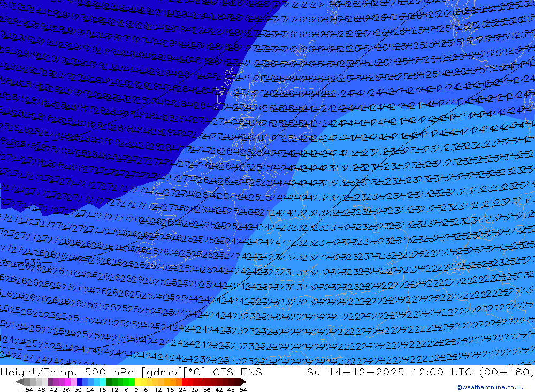Click the '54' maximum legend value
Screen dimensions: 535x392
tap(243, 390)
